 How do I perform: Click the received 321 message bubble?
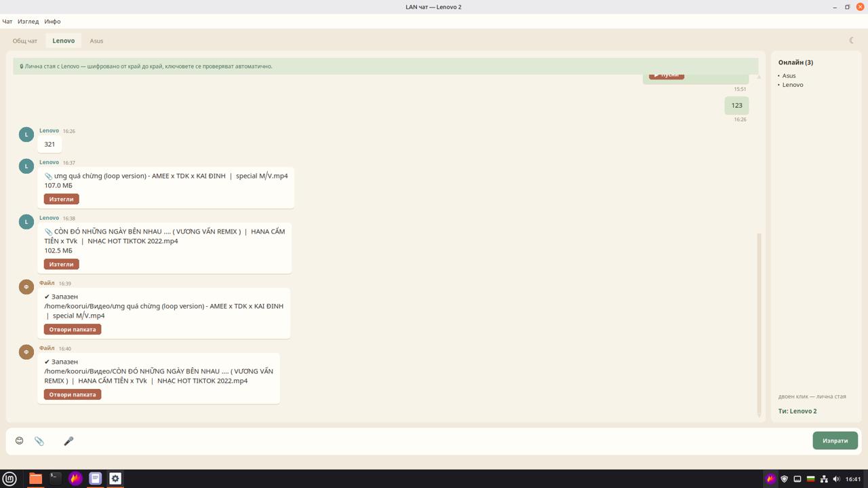coord(50,144)
